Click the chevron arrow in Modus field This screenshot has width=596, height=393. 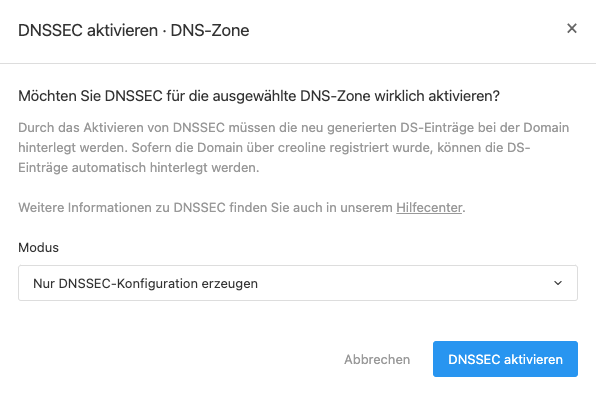pos(558,283)
